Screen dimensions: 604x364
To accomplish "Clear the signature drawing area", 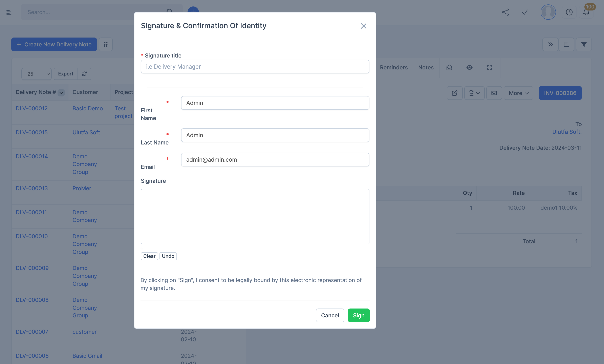I will pos(149,256).
